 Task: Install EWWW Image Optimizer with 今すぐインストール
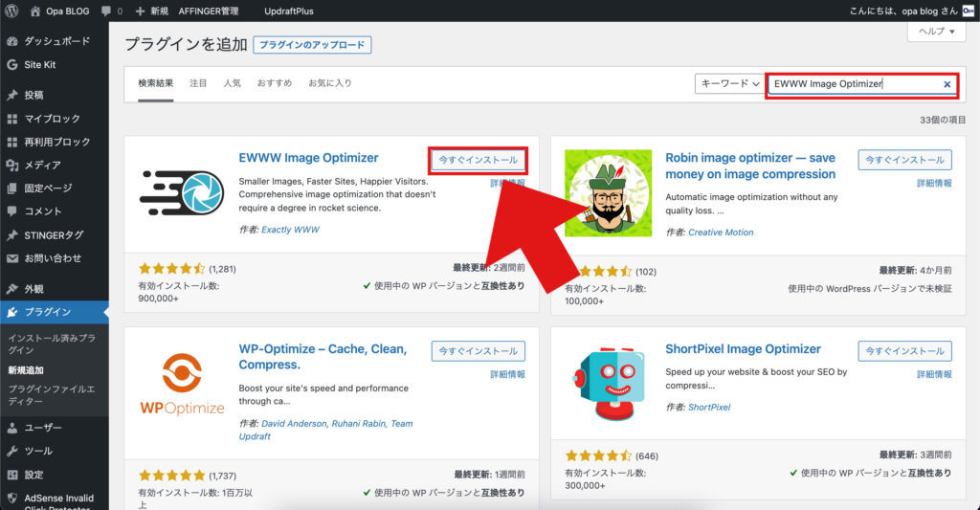tap(478, 160)
